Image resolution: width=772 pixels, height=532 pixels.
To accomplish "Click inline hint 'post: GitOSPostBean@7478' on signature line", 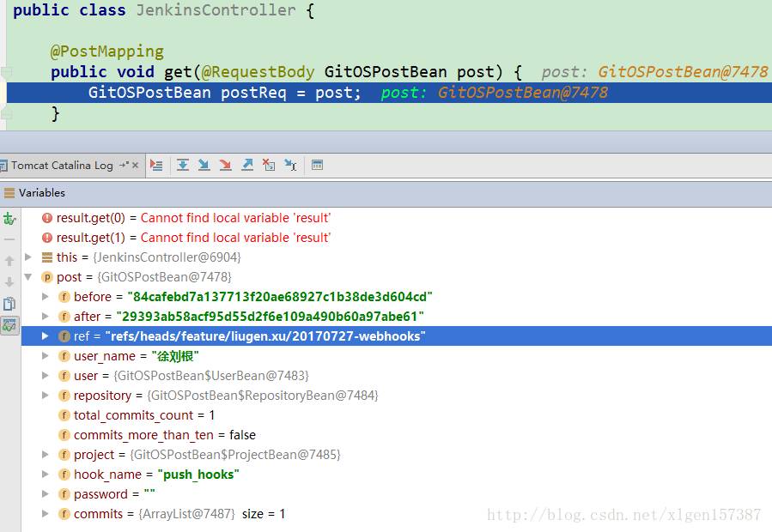I will (x=654, y=72).
